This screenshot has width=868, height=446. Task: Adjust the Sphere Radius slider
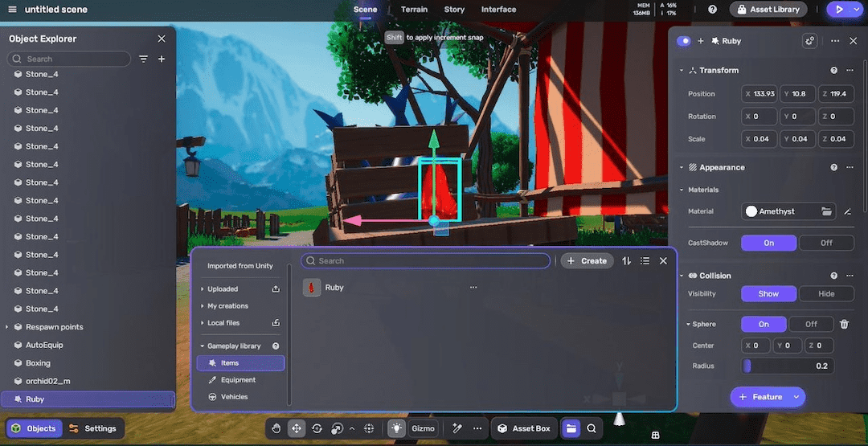[x=788, y=366]
